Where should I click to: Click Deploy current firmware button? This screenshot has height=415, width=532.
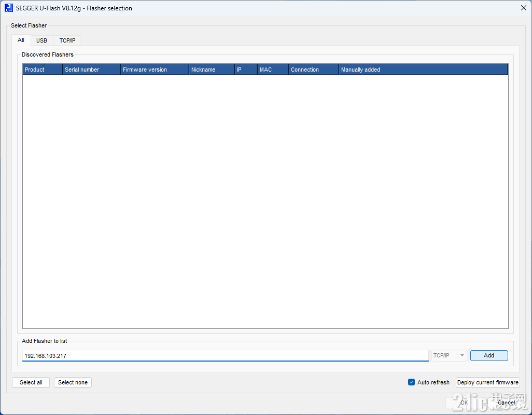coord(488,382)
